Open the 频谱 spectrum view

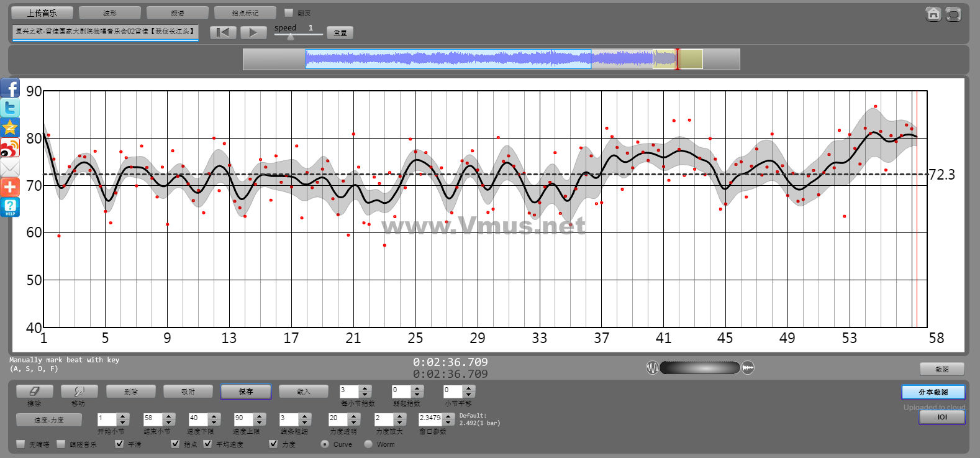pyautogui.click(x=177, y=13)
